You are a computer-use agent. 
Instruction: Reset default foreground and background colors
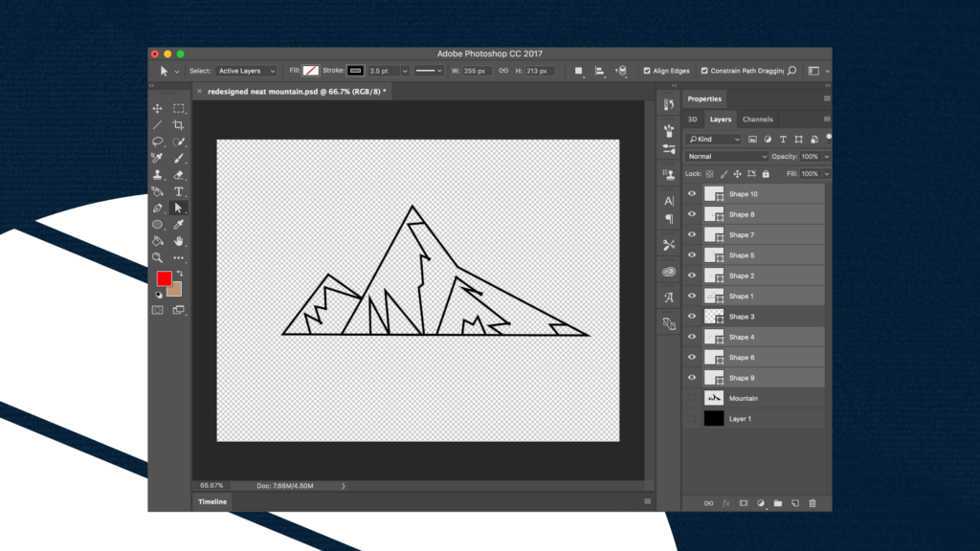pyautogui.click(x=159, y=295)
